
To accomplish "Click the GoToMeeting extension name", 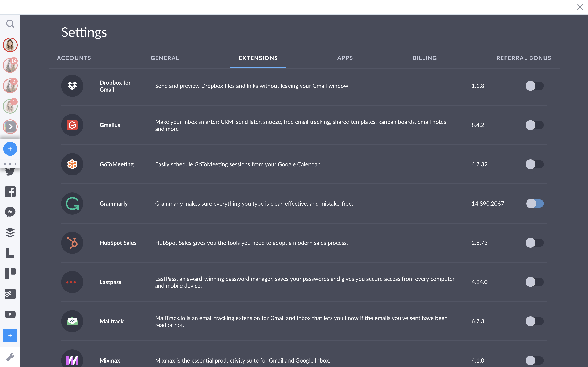I will (x=116, y=164).
